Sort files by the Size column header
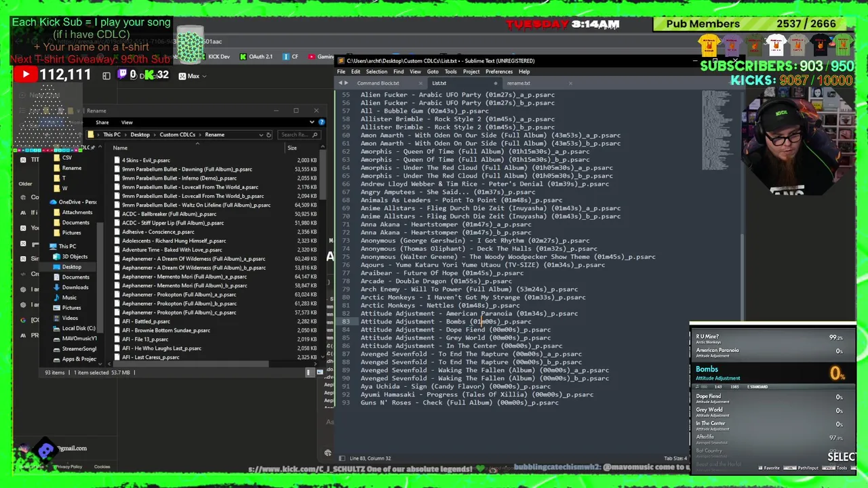Image resolution: width=868 pixels, height=488 pixels. click(292, 148)
